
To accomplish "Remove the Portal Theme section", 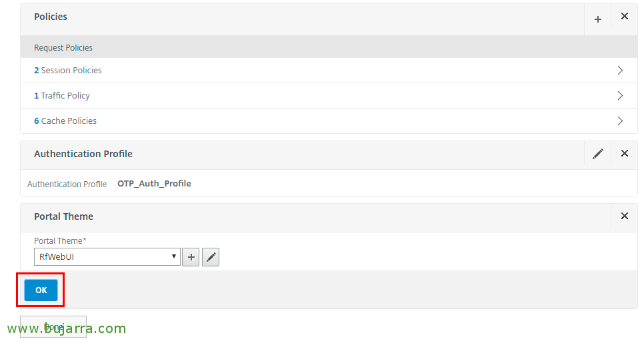I will pos(624,216).
